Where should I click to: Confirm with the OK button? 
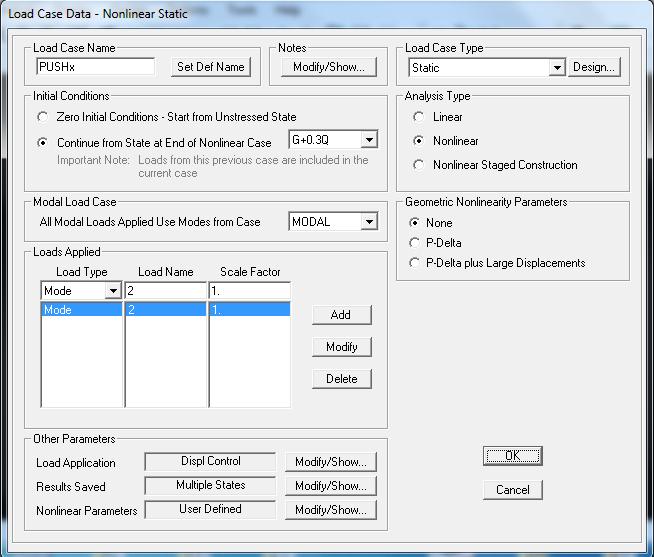(x=513, y=456)
